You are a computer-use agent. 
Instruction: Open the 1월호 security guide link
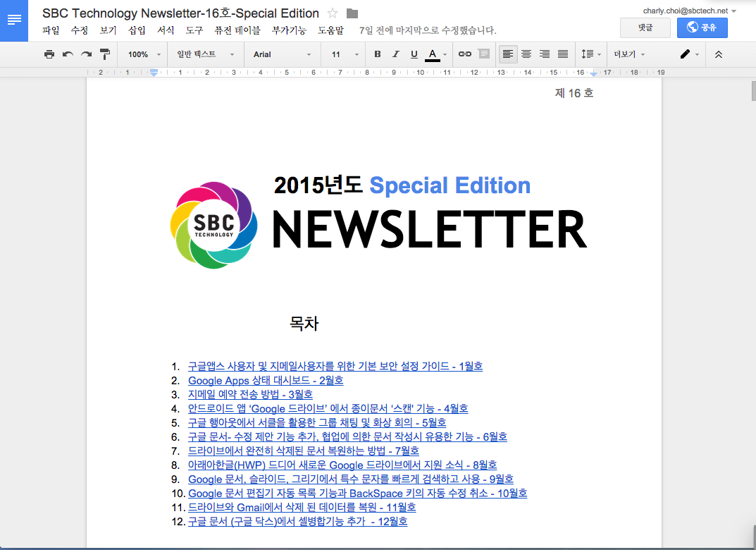(335, 366)
